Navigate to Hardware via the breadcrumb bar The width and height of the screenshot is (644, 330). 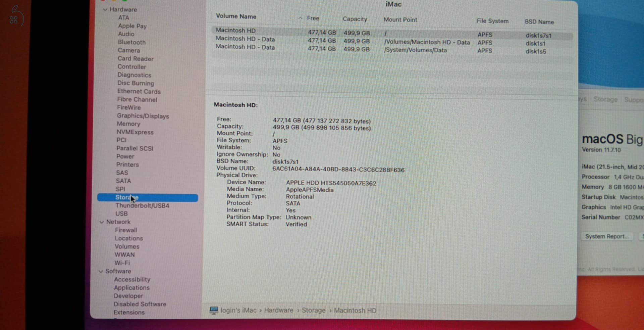pos(278,310)
